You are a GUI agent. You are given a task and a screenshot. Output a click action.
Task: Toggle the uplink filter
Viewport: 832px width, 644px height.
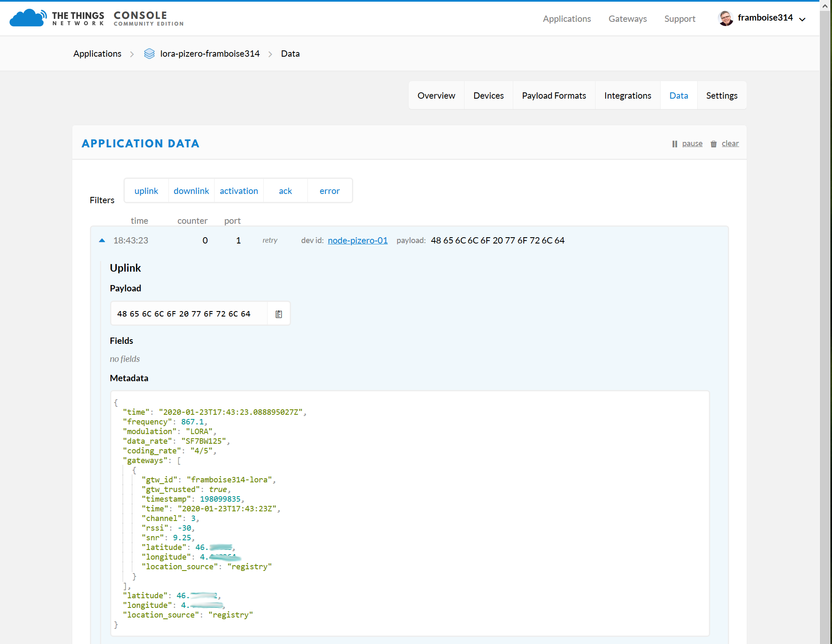146,191
